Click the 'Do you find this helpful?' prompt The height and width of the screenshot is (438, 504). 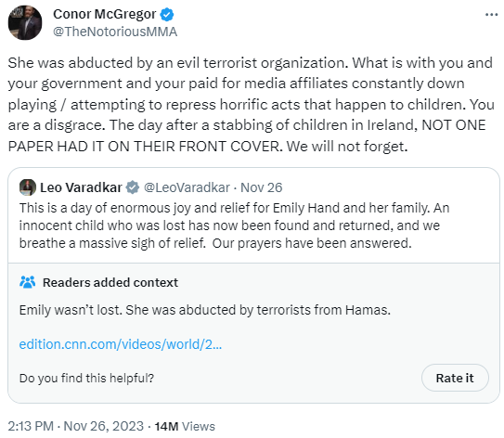point(87,379)
